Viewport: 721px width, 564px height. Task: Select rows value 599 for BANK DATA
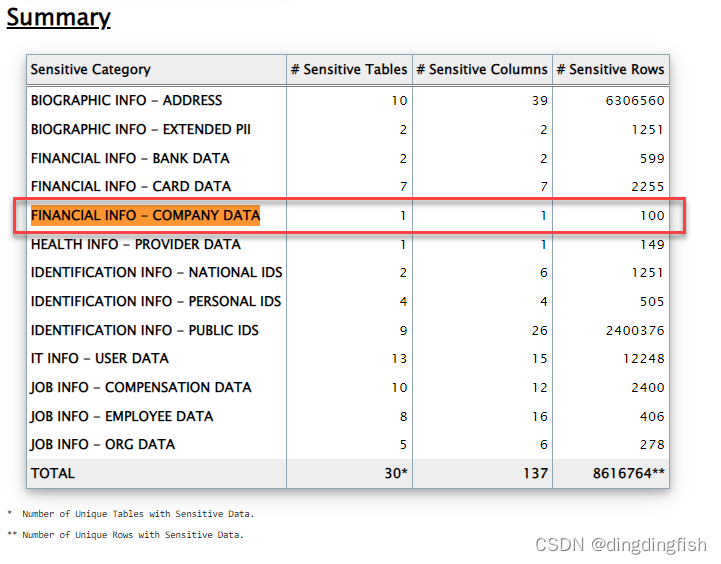point(652,159)
